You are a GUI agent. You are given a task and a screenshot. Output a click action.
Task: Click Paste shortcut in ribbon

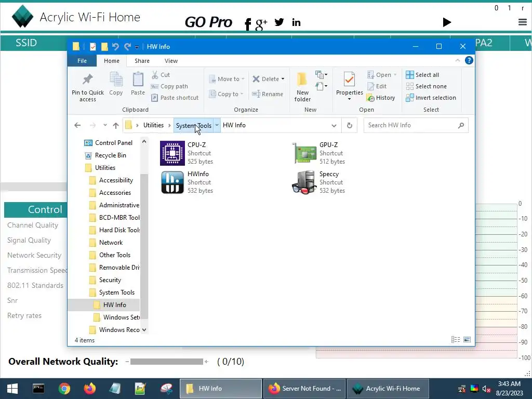coord(175,98)
